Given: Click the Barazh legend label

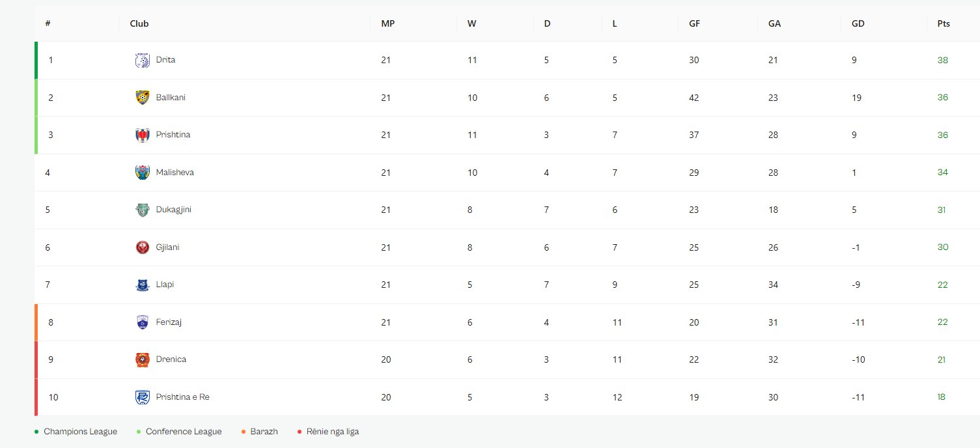Looking at the screenshot, I should [264, 432].
